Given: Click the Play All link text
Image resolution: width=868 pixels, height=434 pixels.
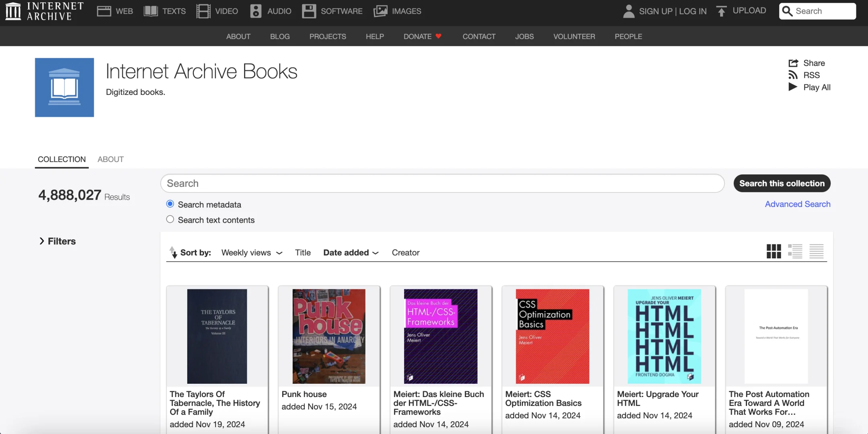Looking at the screenshot, I should click(817, 87).
